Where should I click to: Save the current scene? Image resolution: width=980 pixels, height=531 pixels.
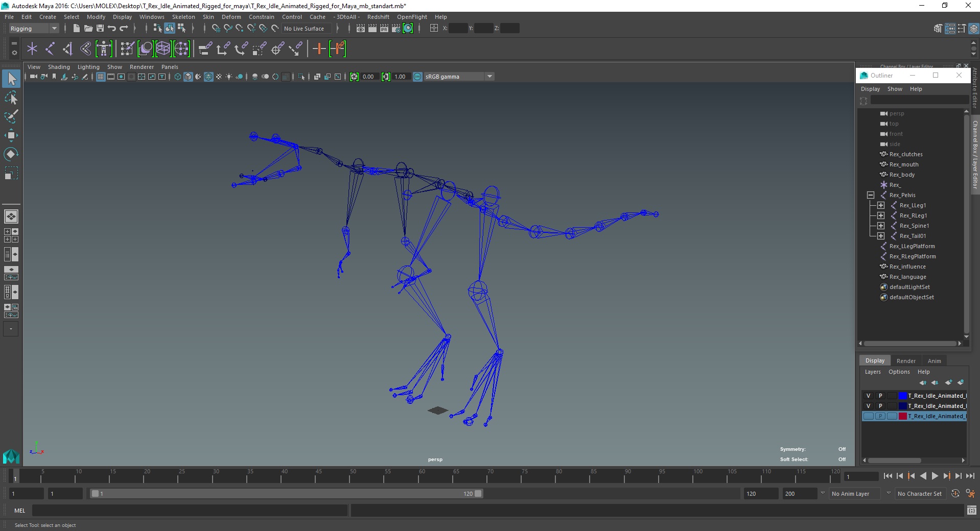pos(100,29)
